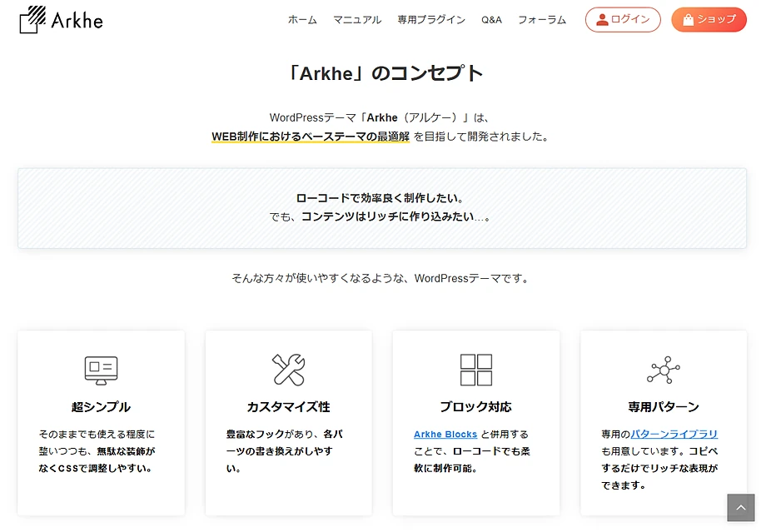Click the ログイン button
This screenshot has width=766, height=532.
coord(623,19)
